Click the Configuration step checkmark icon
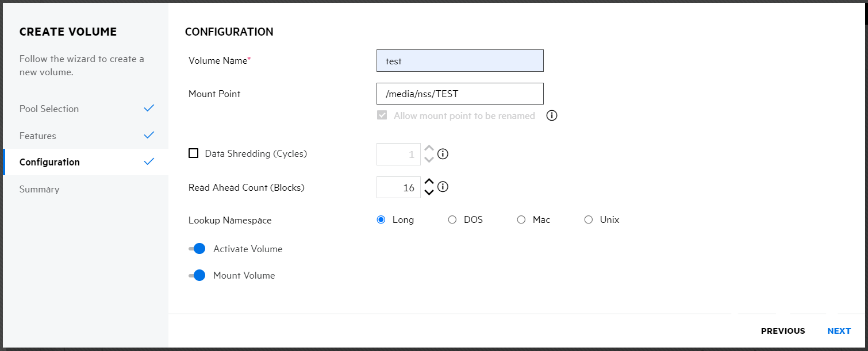This screenshot has width=868, height=351. tap(149, 162)
